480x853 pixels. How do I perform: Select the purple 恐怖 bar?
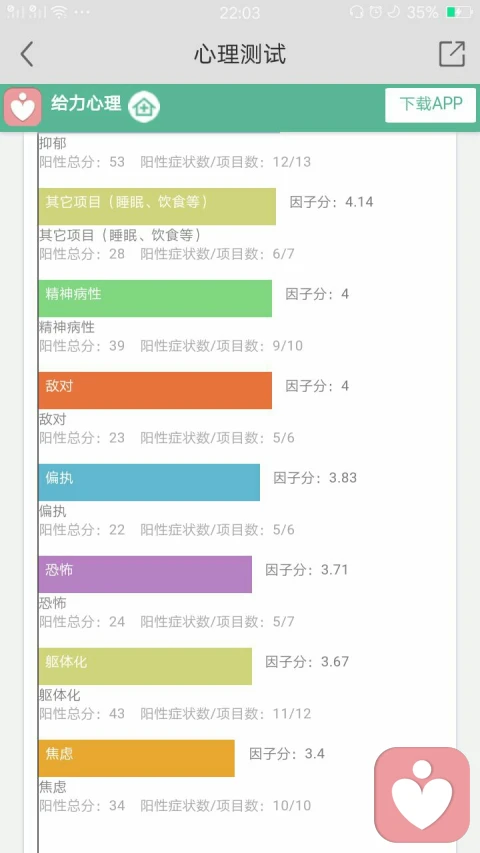coord(145,574)
